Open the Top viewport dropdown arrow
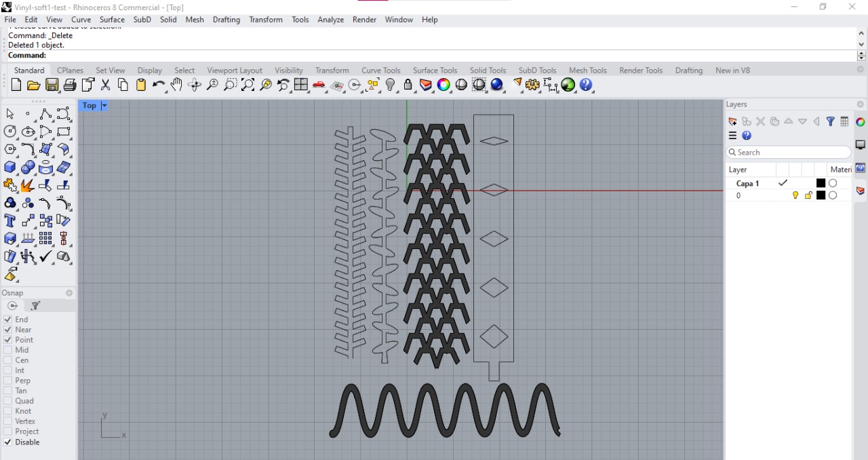 tap(104, 106)
